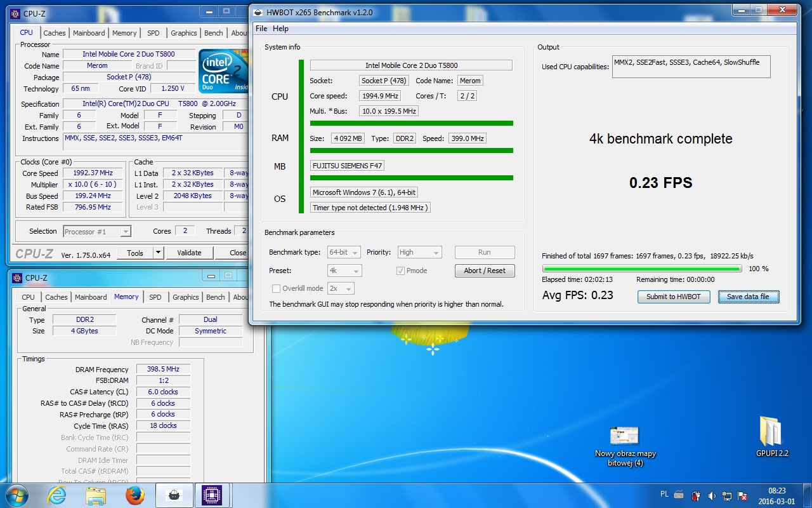This screenshot has width=812, height=508.
Task: Switch to the HWBOT x265 taskbar button
Action: [174, 495]
